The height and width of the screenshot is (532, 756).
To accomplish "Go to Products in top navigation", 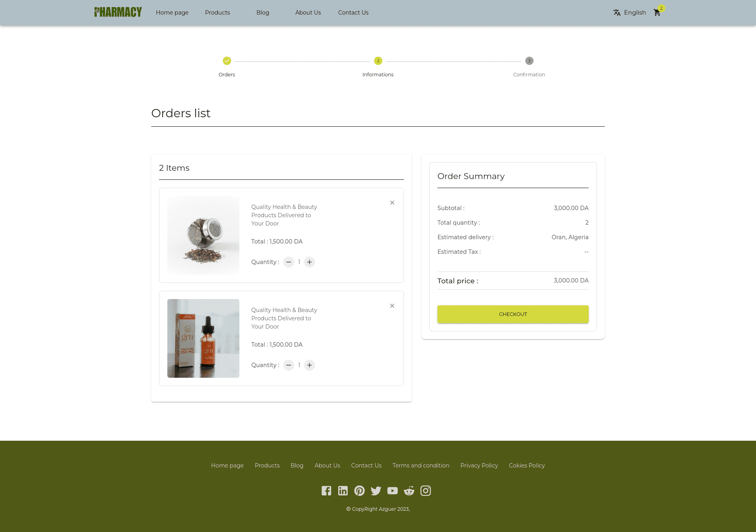I will (x=217, y=13).
